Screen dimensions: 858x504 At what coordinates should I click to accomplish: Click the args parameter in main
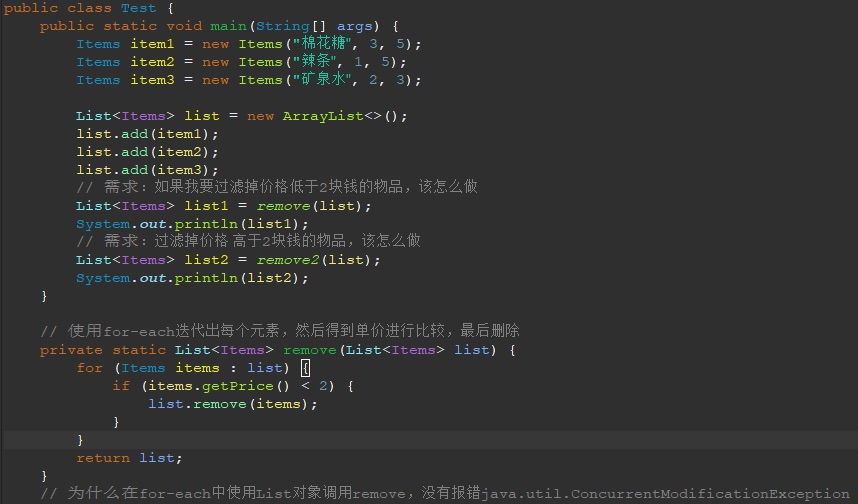[355, 27]
